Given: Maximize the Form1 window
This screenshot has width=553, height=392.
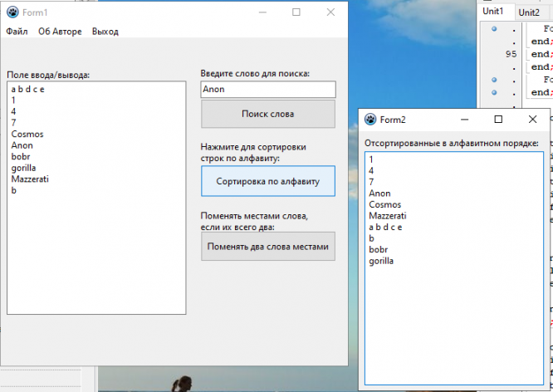Looking at the screenshot, I should point(296,12).
